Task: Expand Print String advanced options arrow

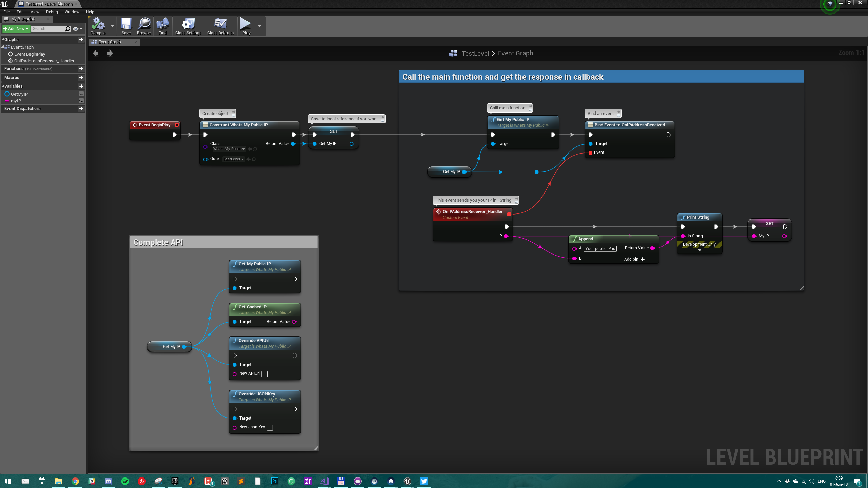Action: (699, 250)
